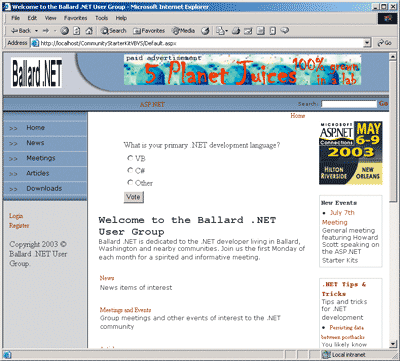The height and width of the screenshot is (361, 400).
Task: Click the Refresh page icon
Action: coord(77,31)
